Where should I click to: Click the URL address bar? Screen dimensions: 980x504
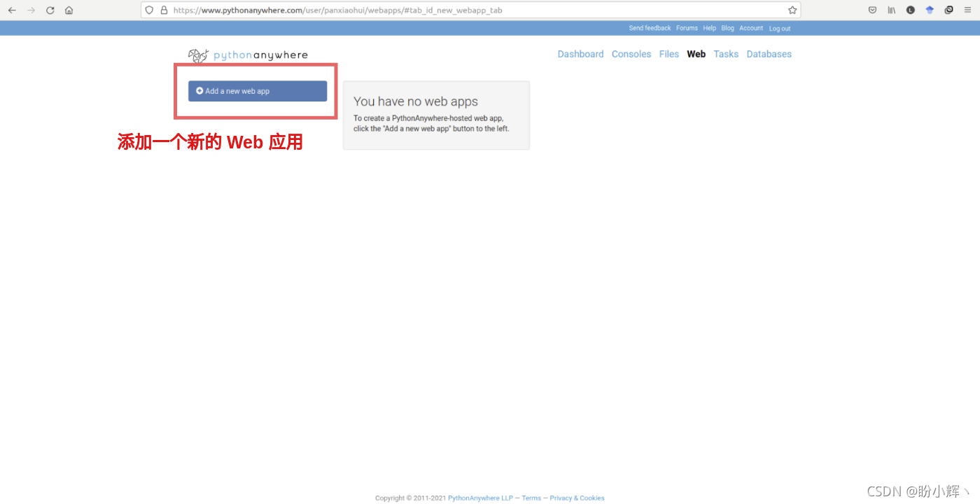pyautogui.click(x=470, y=10)
